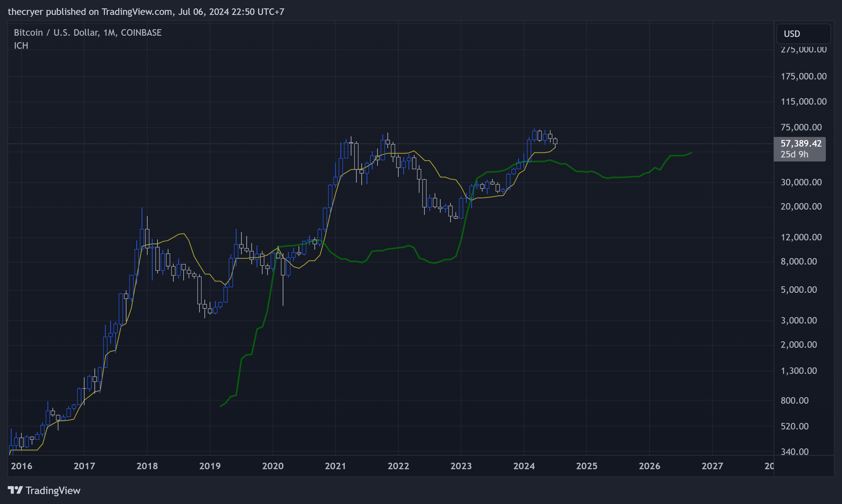Click the 2,000.00 price axis label
This screenshot has height=504, width=842.
799,344
